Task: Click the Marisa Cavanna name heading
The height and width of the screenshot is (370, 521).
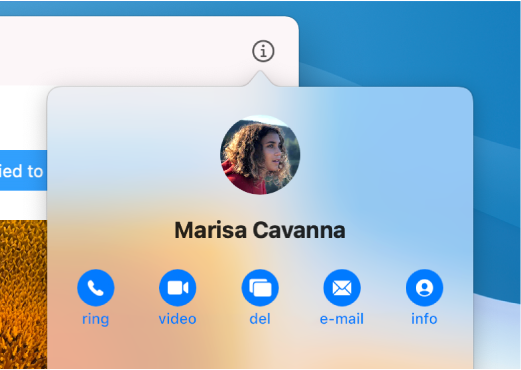Action: click(x=260, y=230)
